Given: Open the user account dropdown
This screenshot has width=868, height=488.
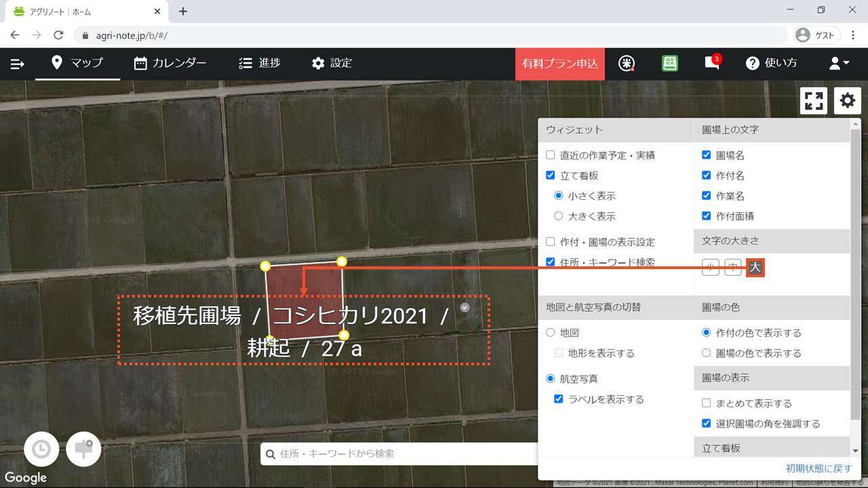Looking at the screenshot, I should click(839, 63).
